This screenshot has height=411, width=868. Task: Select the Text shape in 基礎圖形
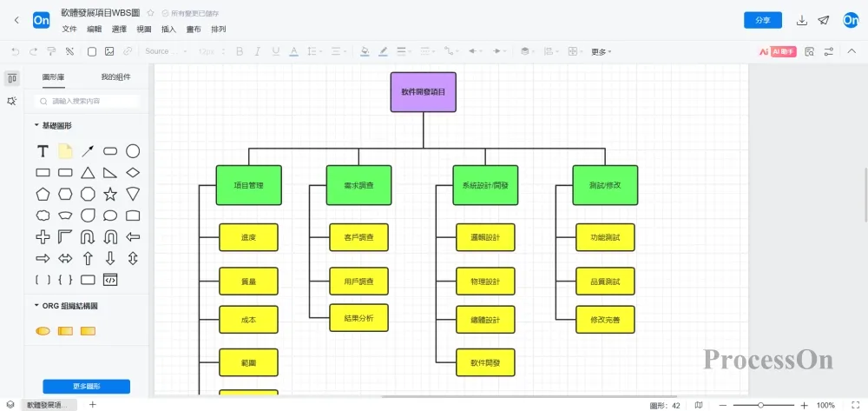[43, 151]
